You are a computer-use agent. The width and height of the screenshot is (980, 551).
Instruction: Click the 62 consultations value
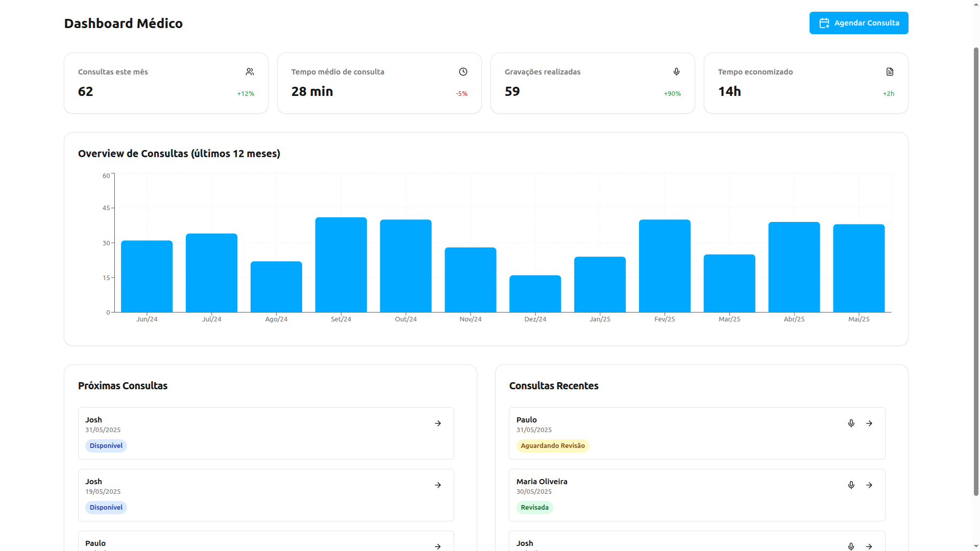85,91
